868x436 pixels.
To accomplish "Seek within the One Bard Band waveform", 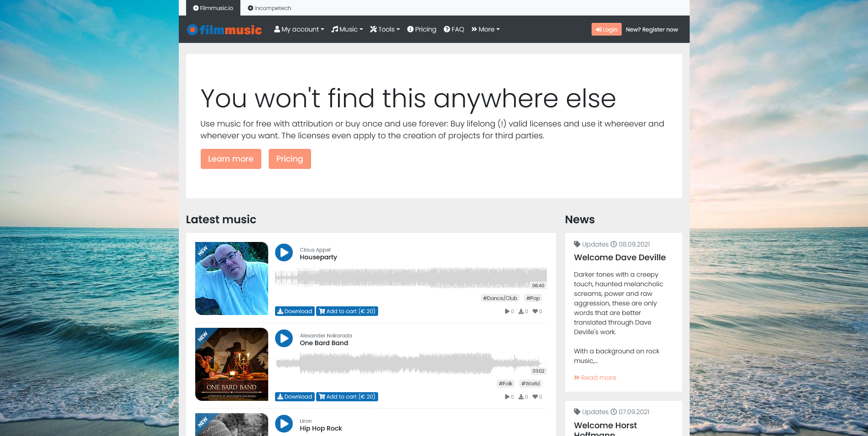I will coord(411,363).
